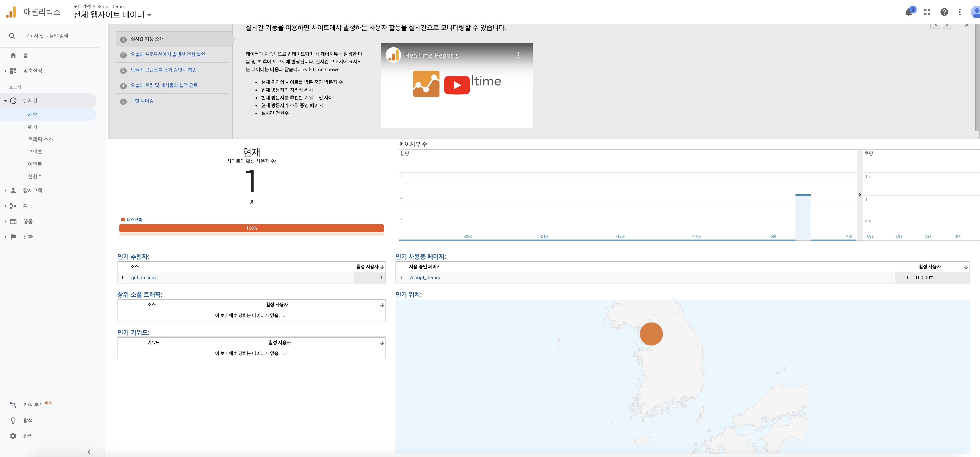The width and height of the screenshot is (980, 457).
Task: Click the 탐색 lightbulb icon
Action: [13, 421]
